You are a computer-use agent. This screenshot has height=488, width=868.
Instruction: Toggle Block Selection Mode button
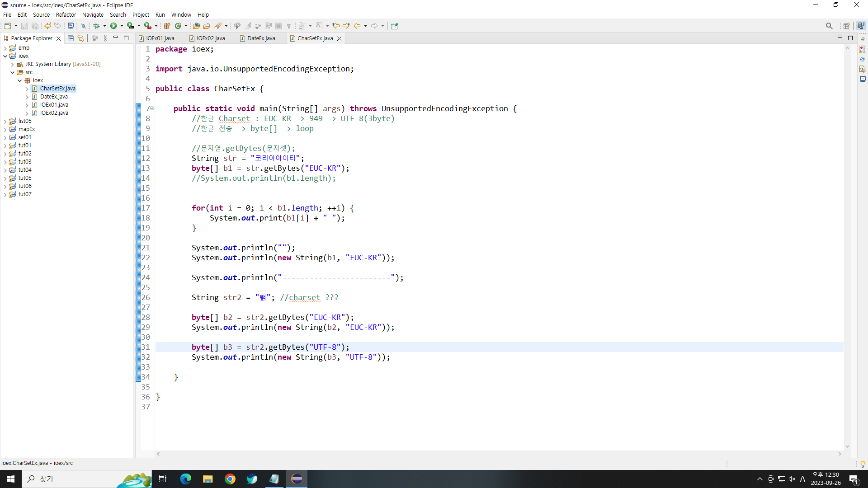click(278, 26)
